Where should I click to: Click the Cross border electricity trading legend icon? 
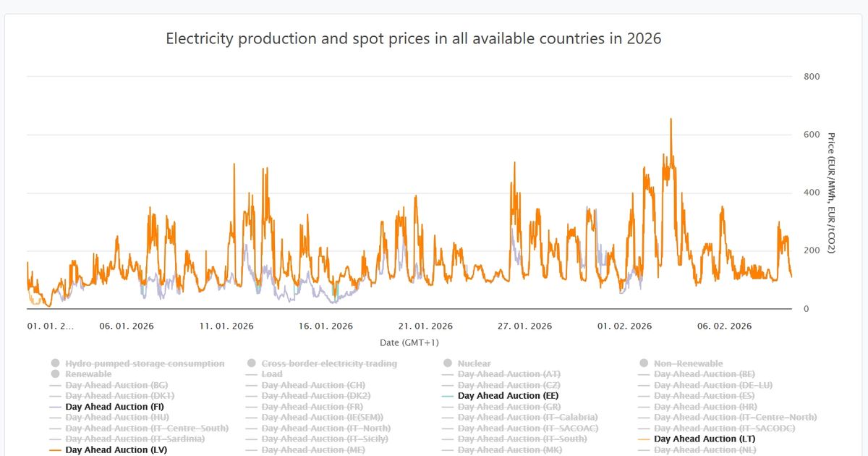251,363
